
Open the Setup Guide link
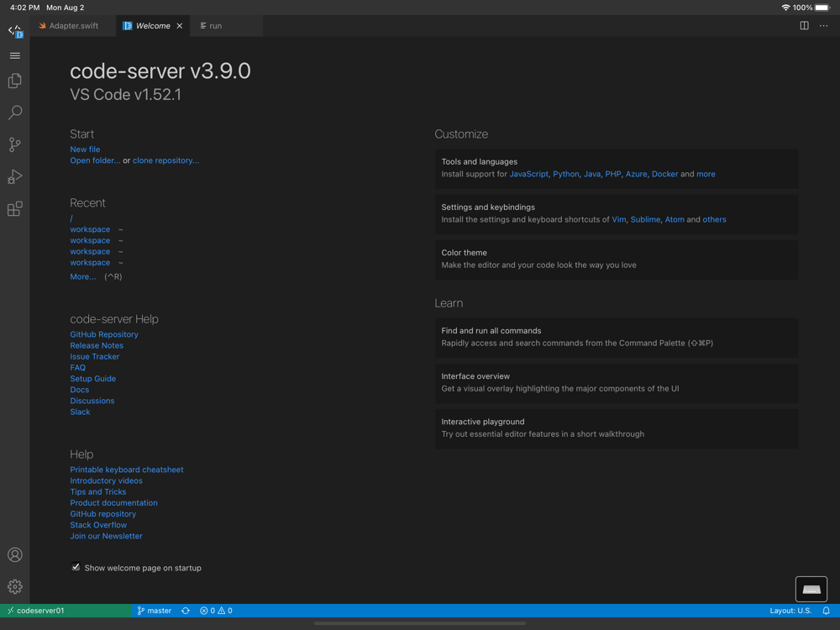point(92,379)
